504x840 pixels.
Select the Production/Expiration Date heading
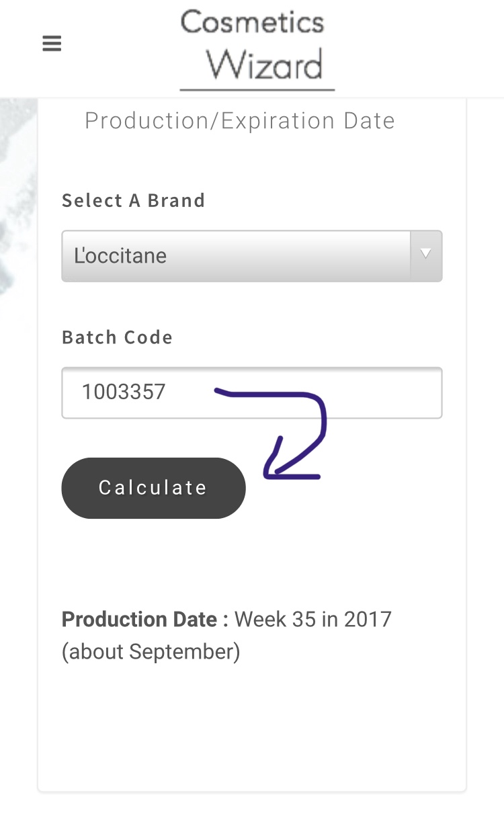click(240, 121)
